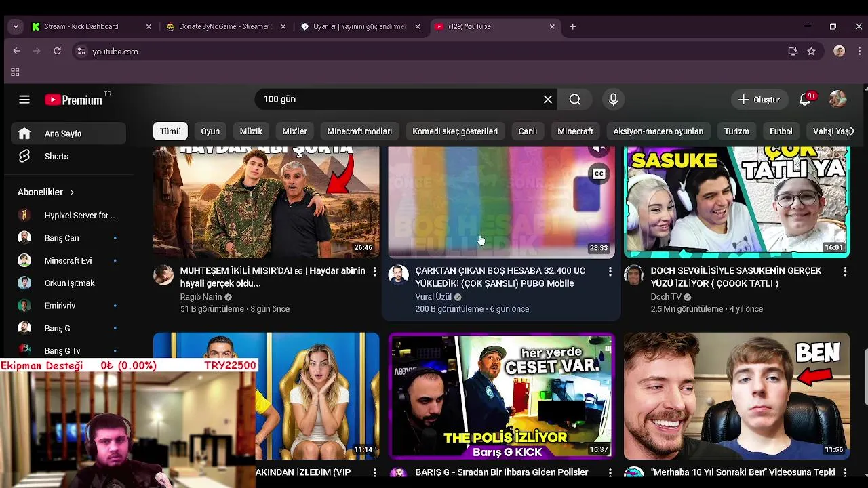Toggle captions CC on hovered video preview
The image size is (868, 488).
coord(599,174)
